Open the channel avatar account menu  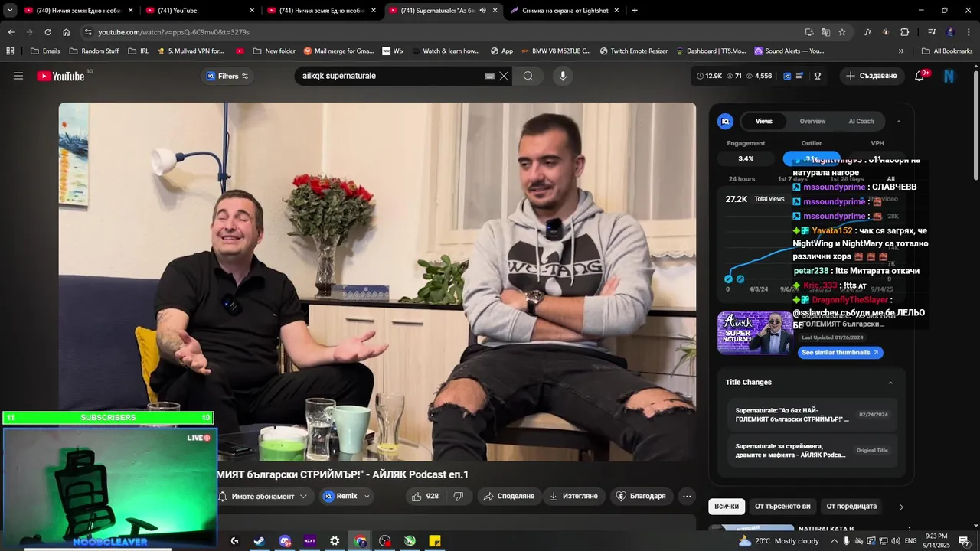949,76
